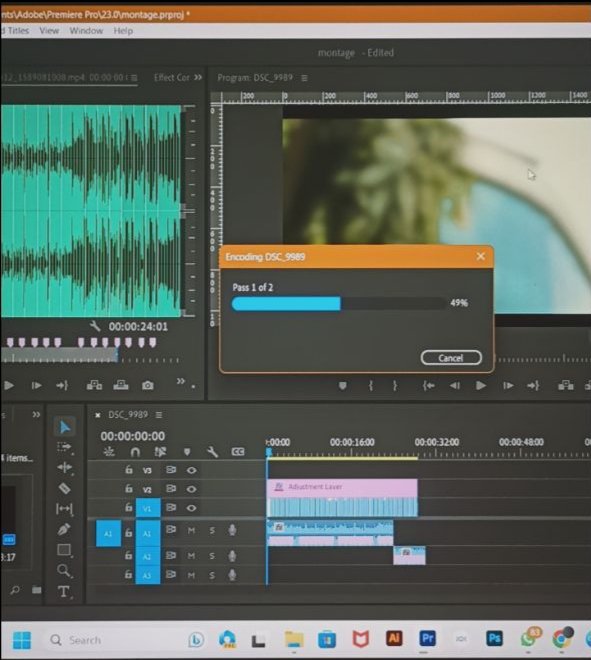Toggle A1 source patching button
The height and width of the screenshot is (660, 591).
tap(108, 533)
